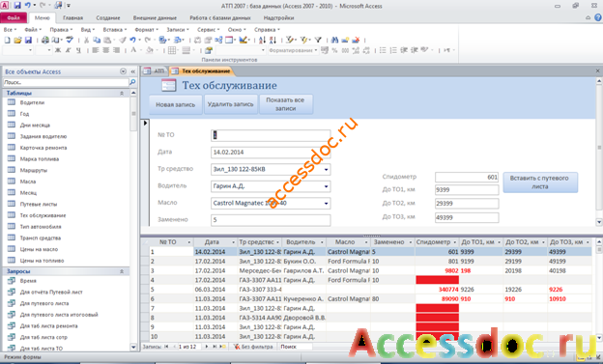
Task: Collapse the Таблицы group in navigation pane
Action: coord(122,93)
